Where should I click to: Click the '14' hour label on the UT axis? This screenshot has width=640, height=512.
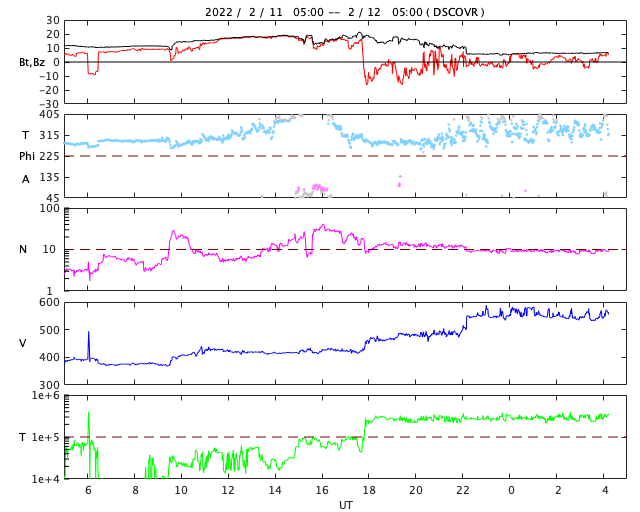[275, 490]
